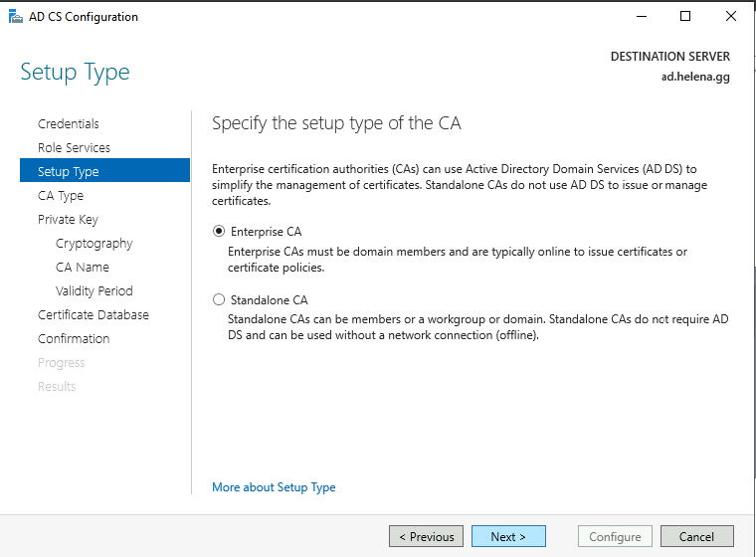The image size is (756, 557).
Task: Close the AD CS Configuration window
Action: [x=731, y=16]
